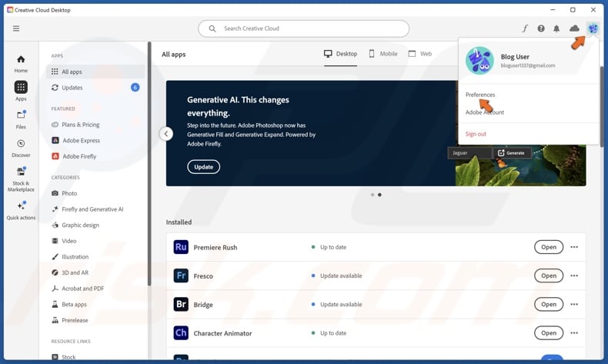Select All apps in sidebar
Image resolution: width=608 pixels, height=364 pixels.
[x=95, y=72]
